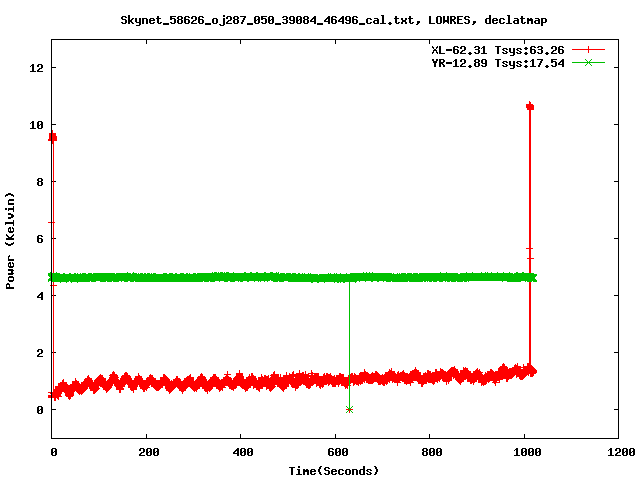Click the red legend line sample
The image size is (640, 480).
(x=588, y=50)
